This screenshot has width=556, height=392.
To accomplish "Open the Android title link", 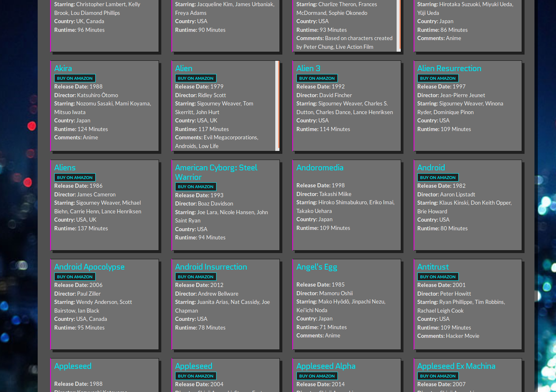I will (x=431, y=167).
